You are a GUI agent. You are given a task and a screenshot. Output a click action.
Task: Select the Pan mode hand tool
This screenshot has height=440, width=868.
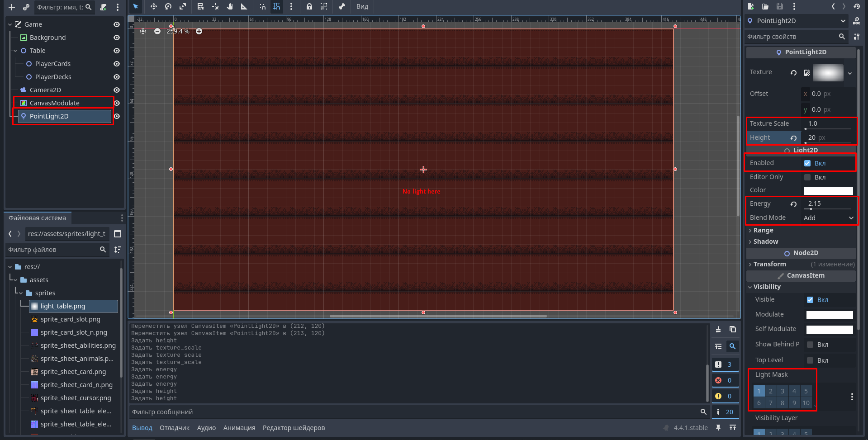point(230,6)
